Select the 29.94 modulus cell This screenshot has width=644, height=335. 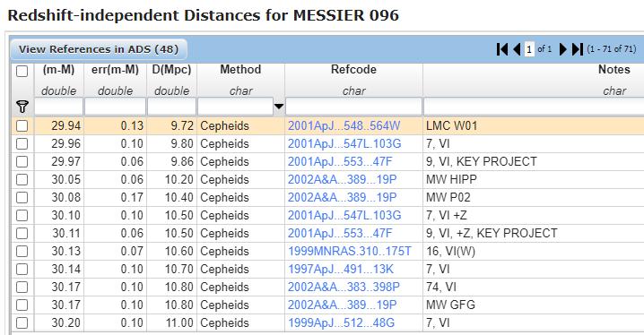59,126
